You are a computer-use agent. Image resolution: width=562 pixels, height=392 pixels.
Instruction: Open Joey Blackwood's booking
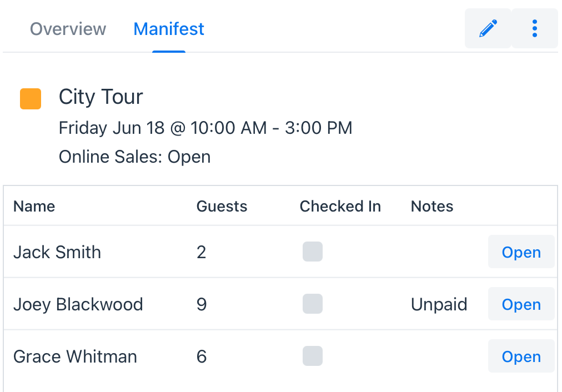[x=521, y=304]
